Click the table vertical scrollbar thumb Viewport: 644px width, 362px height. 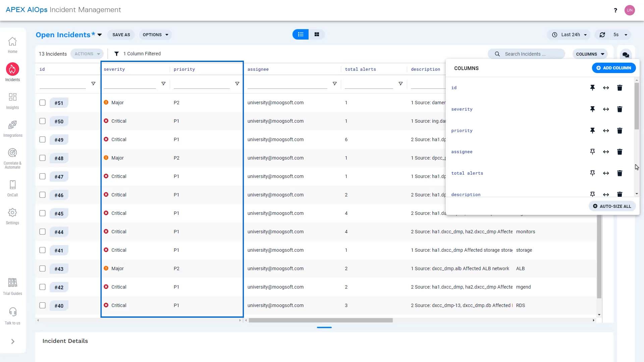pyautogui.click(x=599, y=256)
